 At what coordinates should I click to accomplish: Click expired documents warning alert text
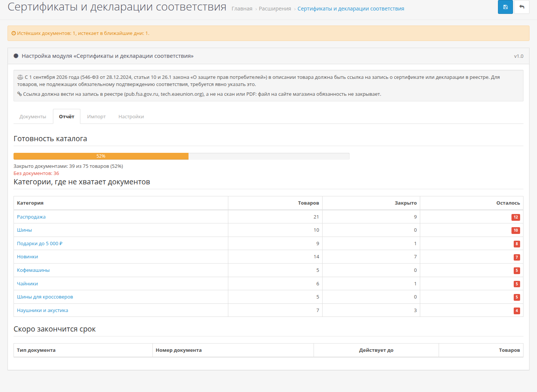pos(83,33)
